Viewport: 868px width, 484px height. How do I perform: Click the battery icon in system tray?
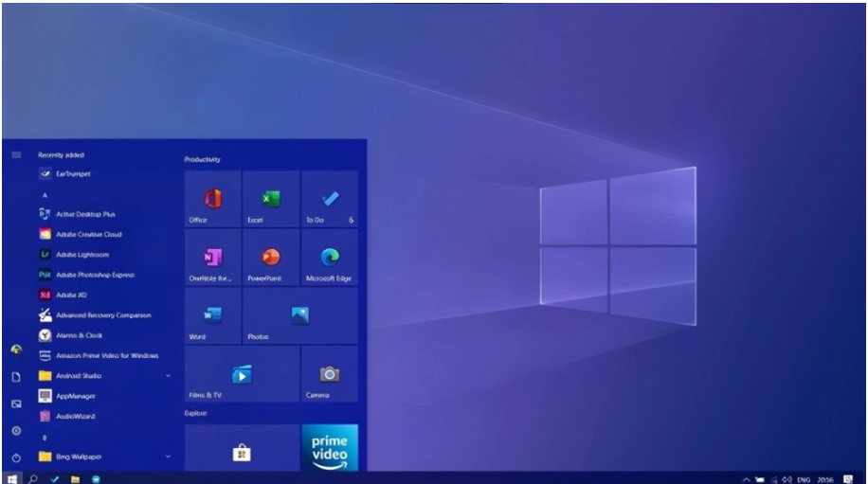760,479
